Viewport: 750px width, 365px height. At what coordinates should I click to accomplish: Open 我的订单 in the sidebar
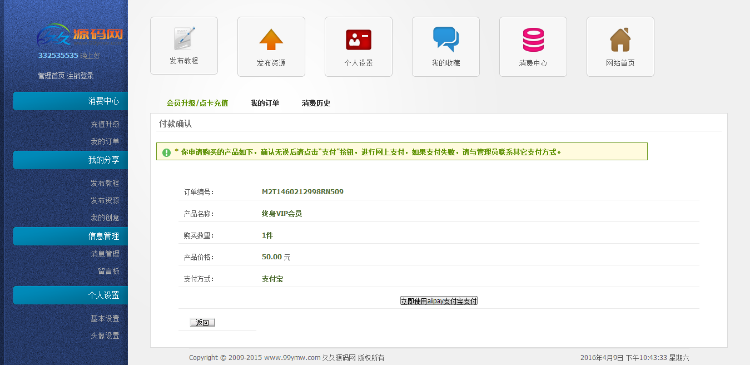pyautogui.click(x=105, y=142)
